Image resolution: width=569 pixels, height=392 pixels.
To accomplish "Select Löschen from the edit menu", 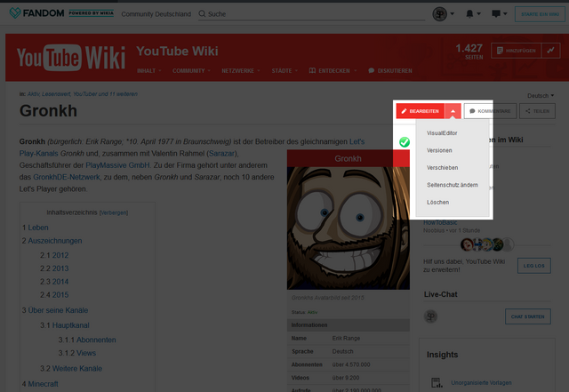I will 437,202.
